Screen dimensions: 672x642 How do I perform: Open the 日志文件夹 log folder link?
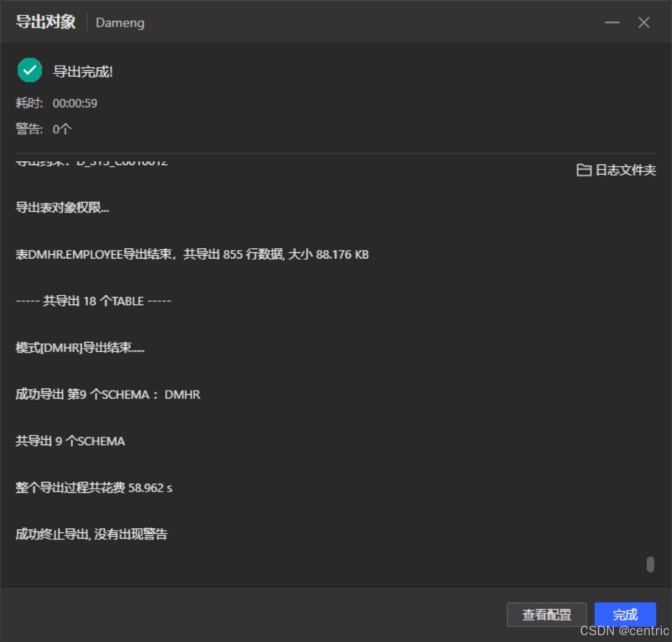(626, 171)
